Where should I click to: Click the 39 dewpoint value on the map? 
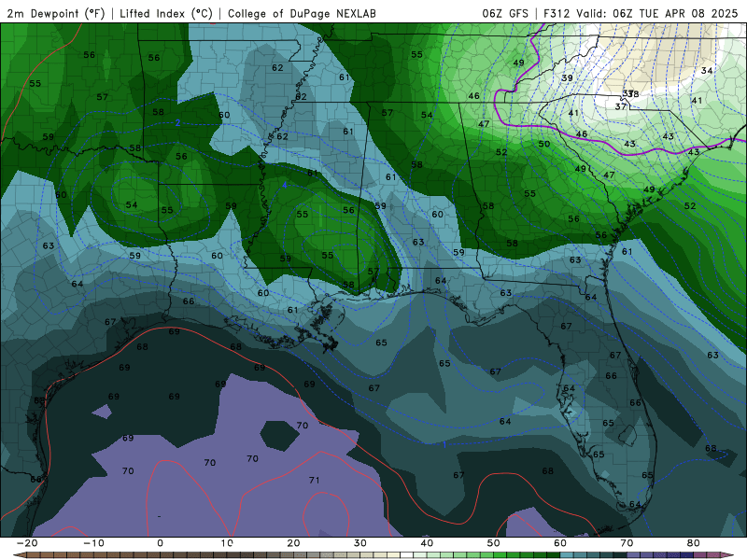(567, 78)
